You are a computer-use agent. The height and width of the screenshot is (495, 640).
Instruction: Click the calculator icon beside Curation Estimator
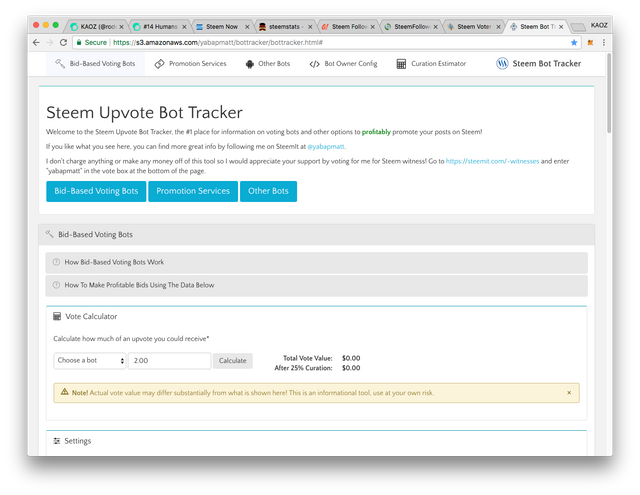coord(401,64)
